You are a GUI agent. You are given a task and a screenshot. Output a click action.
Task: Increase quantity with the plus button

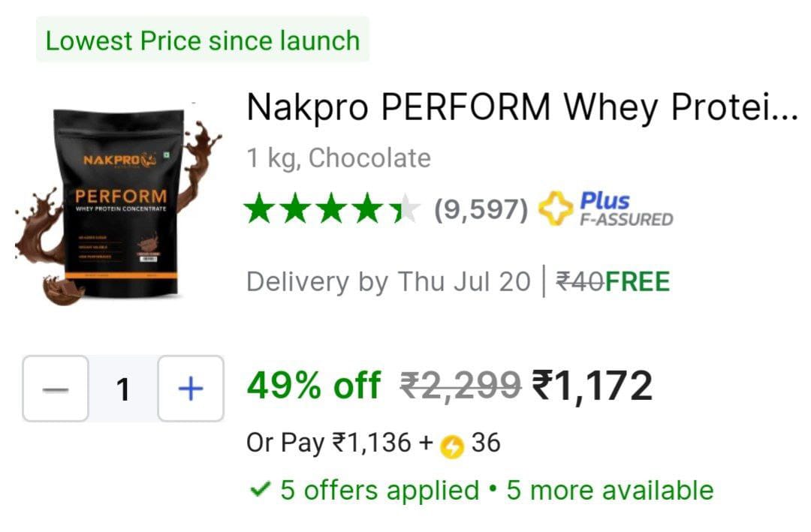click(x=191, y=389)
